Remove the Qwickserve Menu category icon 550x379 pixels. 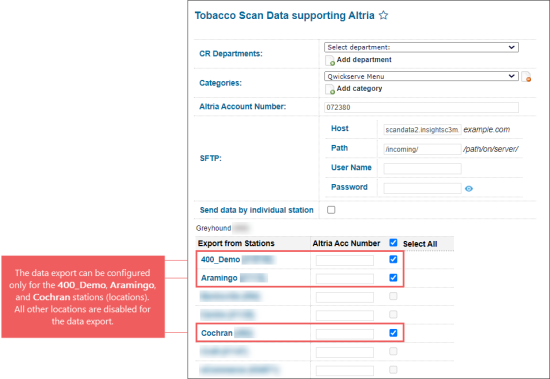pyautogui.click(x=526, y=77)
